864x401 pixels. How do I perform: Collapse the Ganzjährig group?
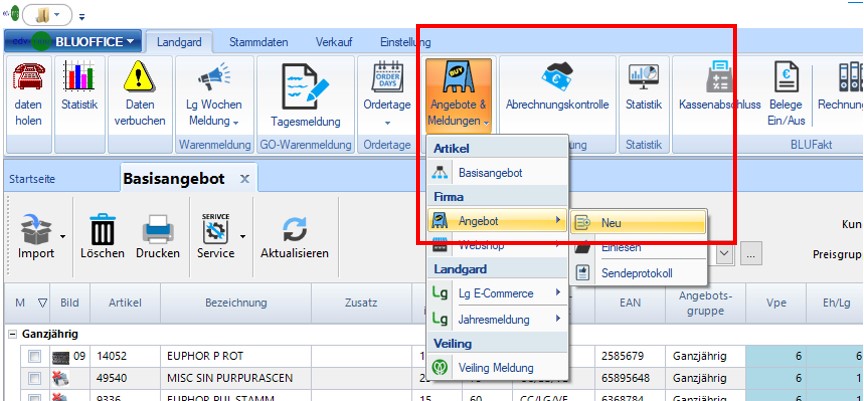(11, 334)
